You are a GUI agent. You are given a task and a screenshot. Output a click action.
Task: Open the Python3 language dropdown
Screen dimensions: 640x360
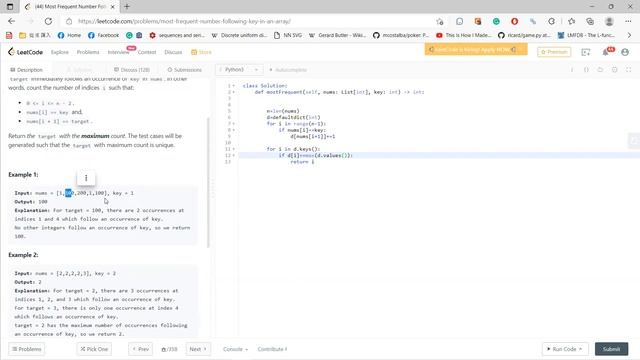tap(239, 70)
